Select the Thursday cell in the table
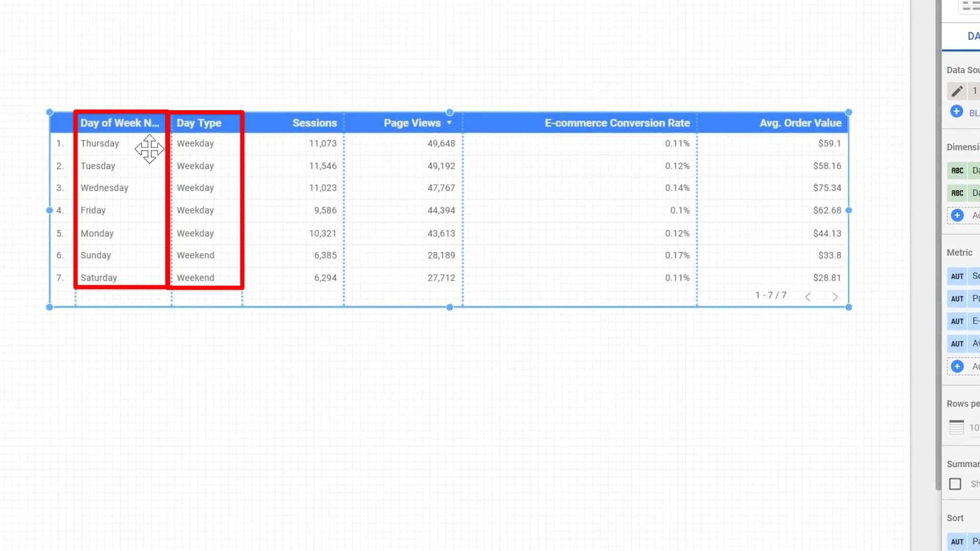The image size is (980, 551). tap(100, 143)
